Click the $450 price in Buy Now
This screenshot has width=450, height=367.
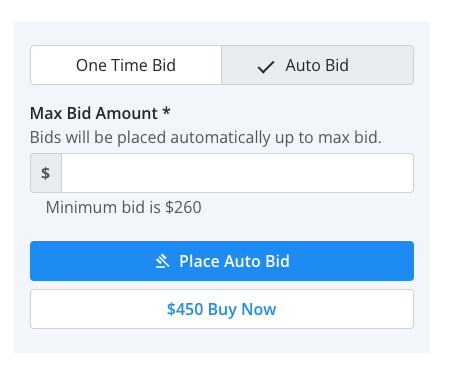click(x=185, y=309)
